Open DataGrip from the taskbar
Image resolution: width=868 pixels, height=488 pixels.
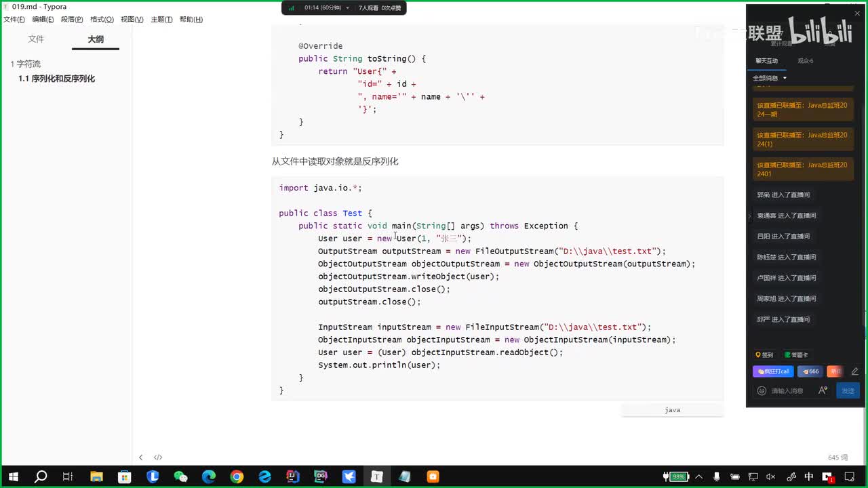(x=321, y=476)
